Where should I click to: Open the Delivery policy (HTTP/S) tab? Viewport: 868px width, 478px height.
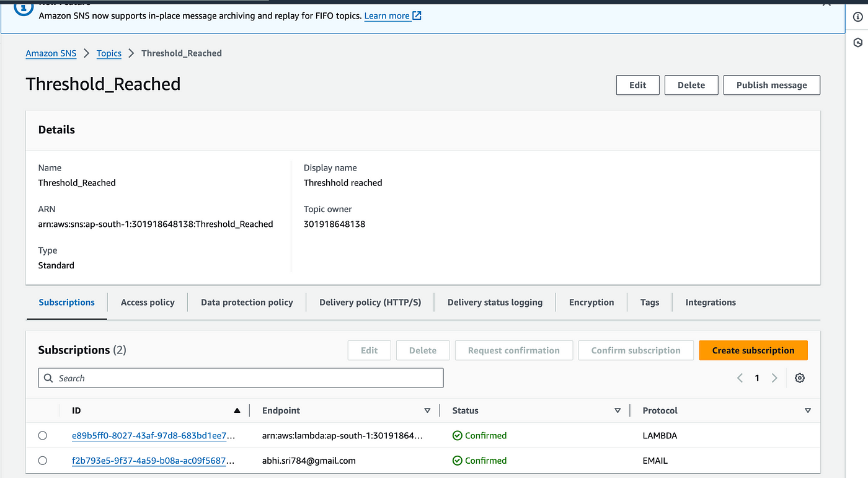(x=370, y=303)
